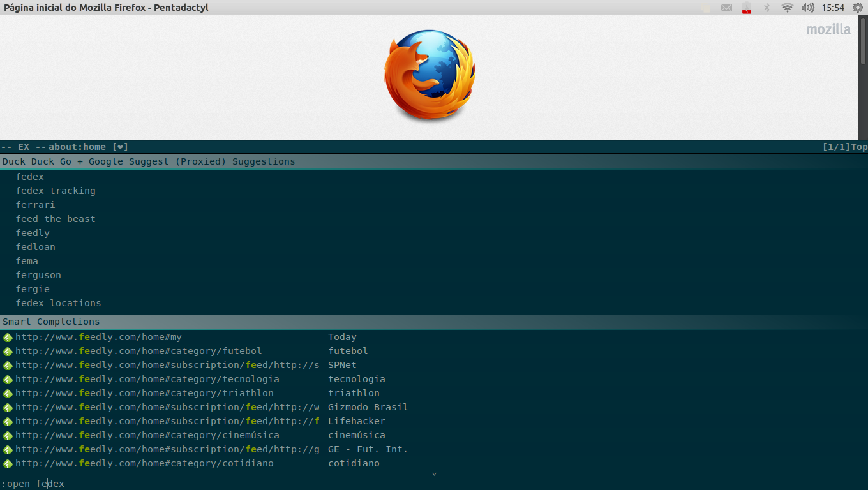The image size is (868, 490).
Task: Open the system gear session menu
Action: point(858,8)
